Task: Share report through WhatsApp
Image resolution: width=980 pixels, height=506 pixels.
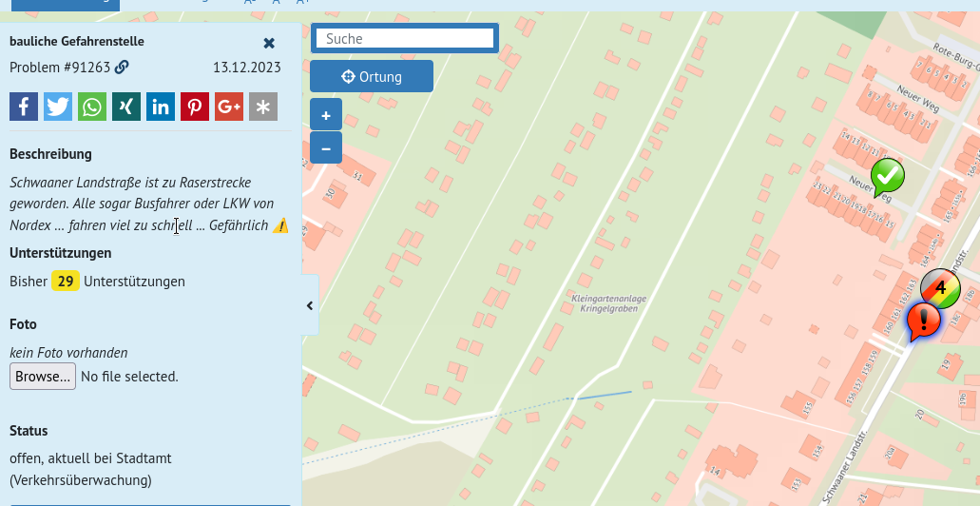Action: [x=92, y=107]
